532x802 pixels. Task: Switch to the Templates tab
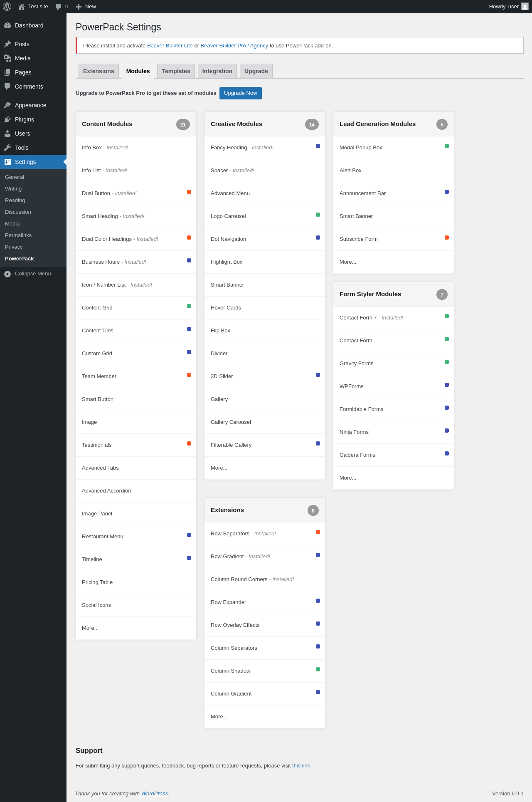[176, 71]
